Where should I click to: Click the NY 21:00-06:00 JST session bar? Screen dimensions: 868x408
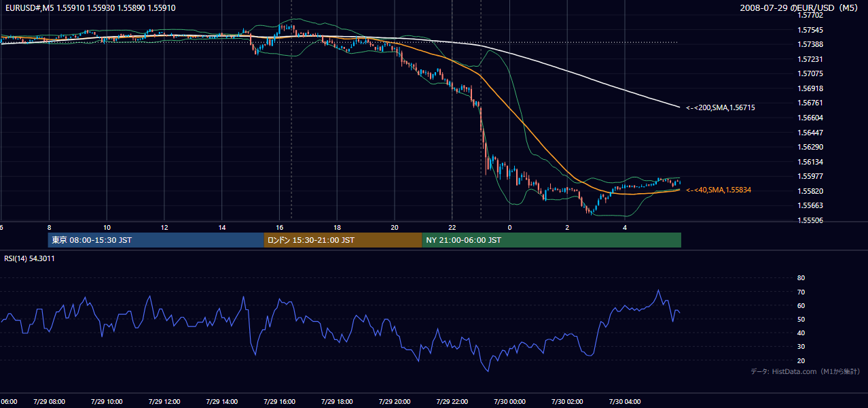pyautogui.click(x=551, y=240)
